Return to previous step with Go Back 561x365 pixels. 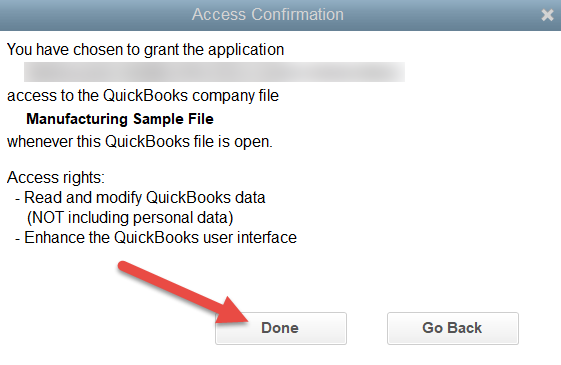click(x=453, y=328)
